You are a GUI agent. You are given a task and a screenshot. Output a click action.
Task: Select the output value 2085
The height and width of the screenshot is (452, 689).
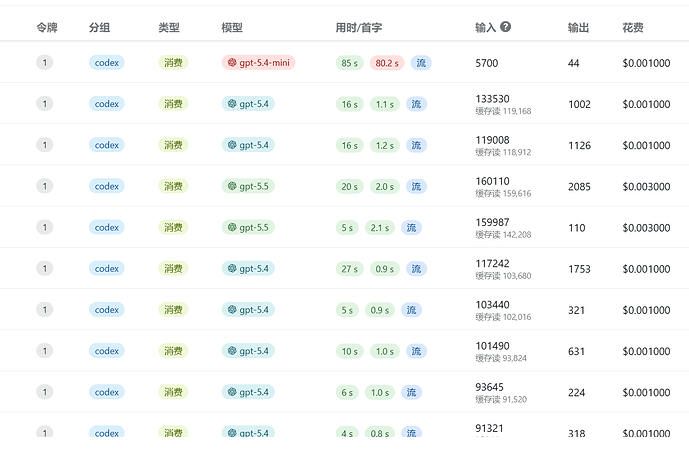tap(579, 187)
